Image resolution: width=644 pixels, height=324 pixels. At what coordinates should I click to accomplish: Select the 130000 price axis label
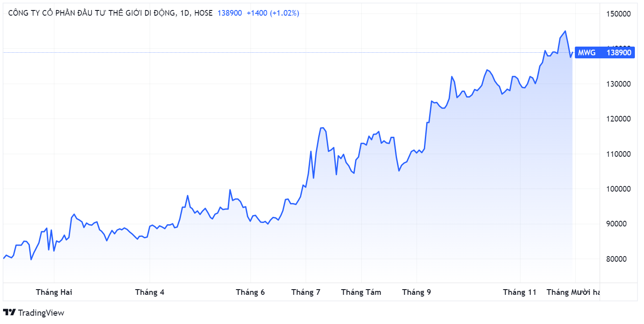click(618, 84)
